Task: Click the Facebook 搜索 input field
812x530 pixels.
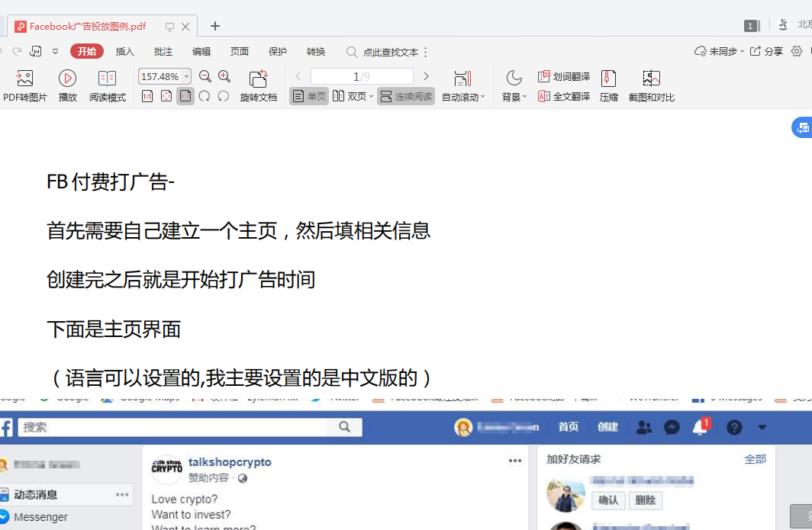Action: (172, 427)
